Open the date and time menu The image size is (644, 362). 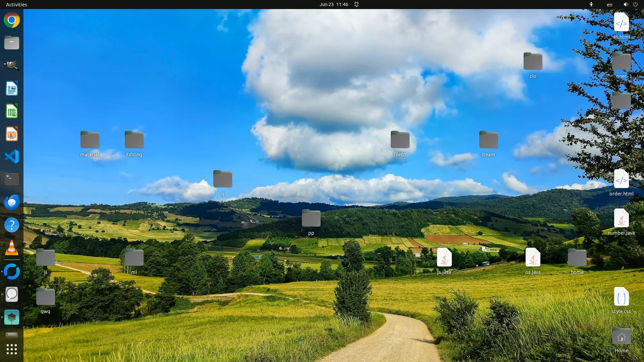(x=334, y=4)
